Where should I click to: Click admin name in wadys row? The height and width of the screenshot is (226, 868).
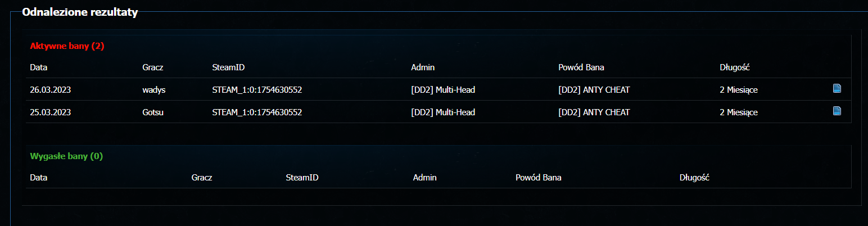[x=443, y=90]
